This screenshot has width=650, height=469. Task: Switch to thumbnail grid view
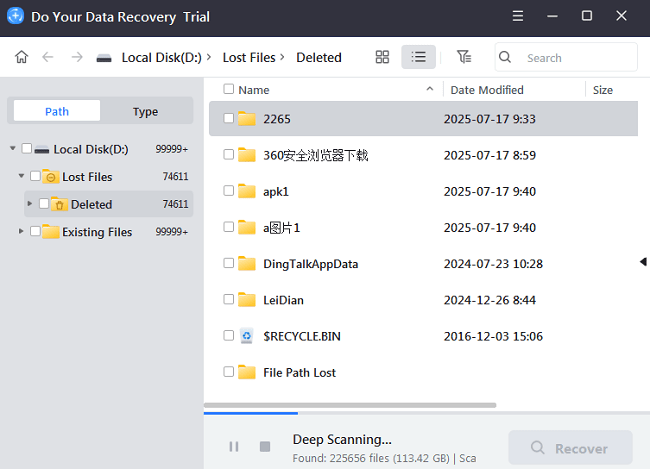(x=382, y=57)
